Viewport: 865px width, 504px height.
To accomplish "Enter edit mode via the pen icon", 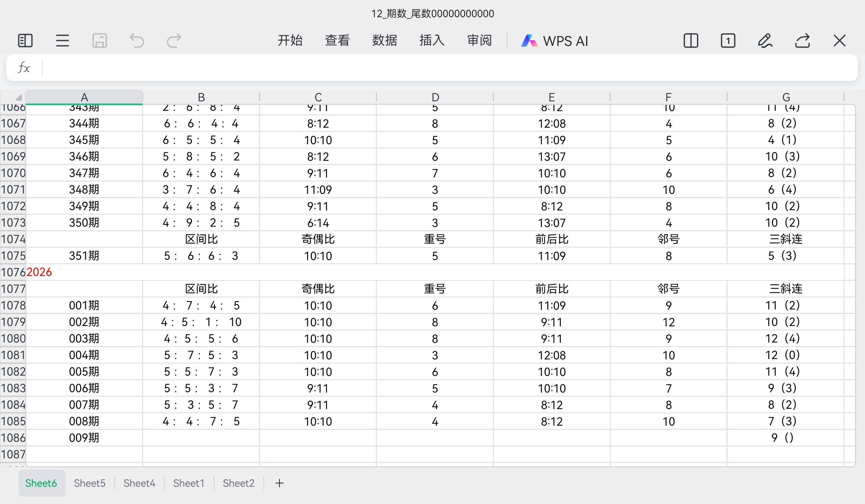I will (x=765, y=41).
